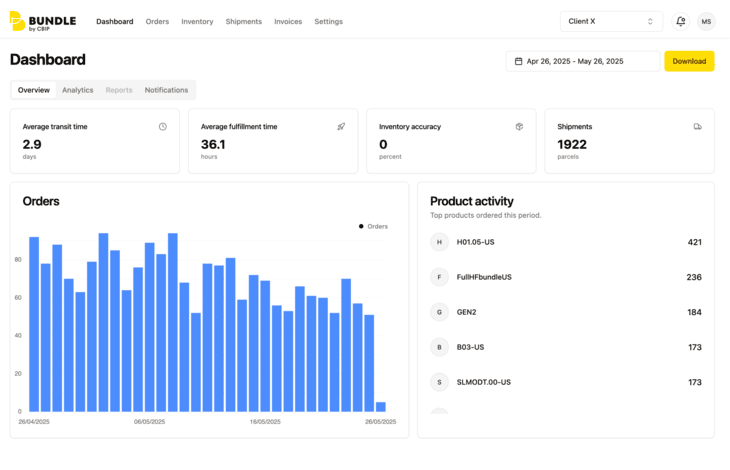Click product name SLMODT.00-US
Image resolution: width=730 pixels, height=470 pixels.
(x=484, y=382)
